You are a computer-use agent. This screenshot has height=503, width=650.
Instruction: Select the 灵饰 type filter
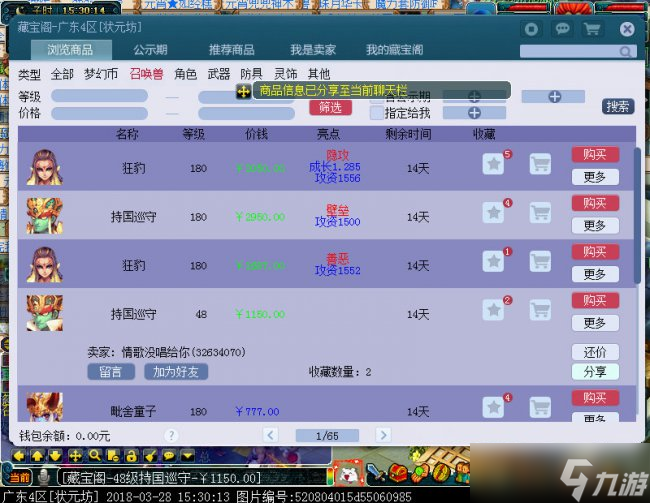[x=286, y=74]
